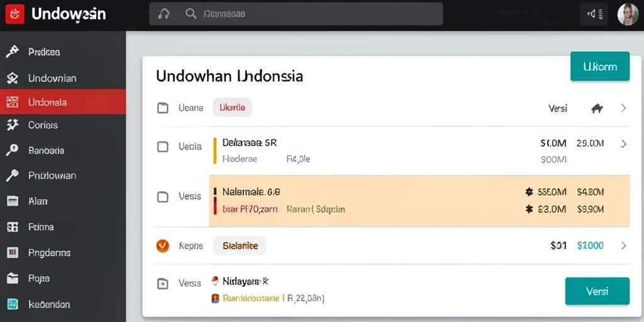Expand the chevron in Ueana row

tap(623, 108)
